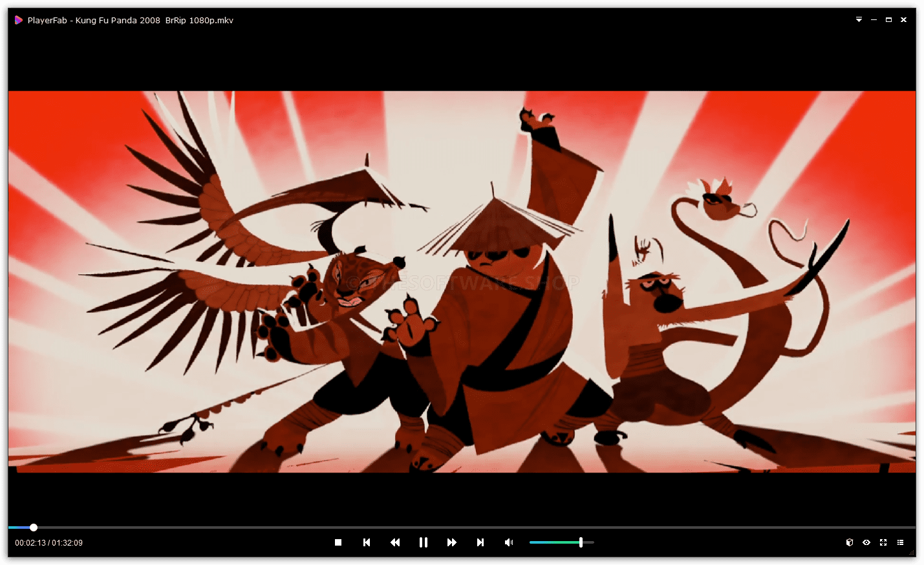This screenshot has height=565, width=924.
Task: Toggle the eye view icon
Action: (866, 542)
